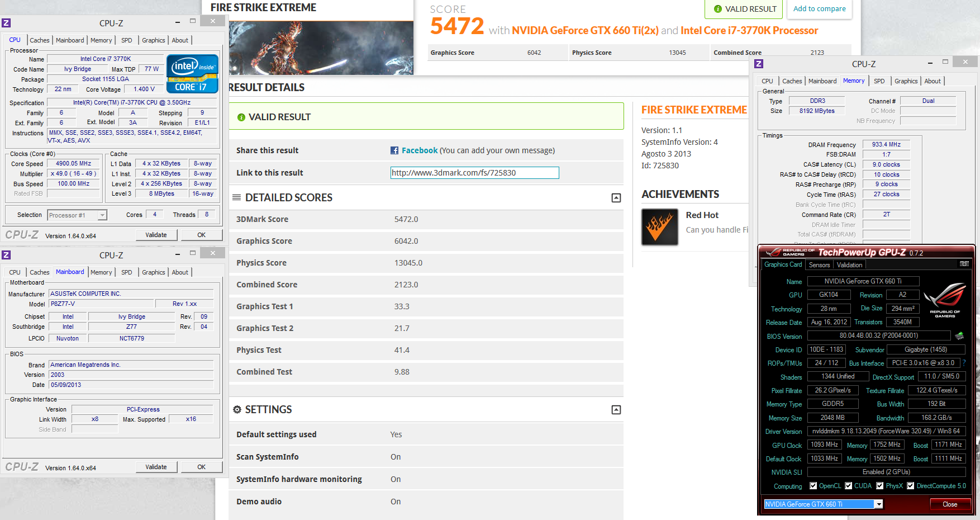This screenshot has width=980, height=520.
Task: Click OK in the Mainboard CPU-Z window
Action: pos(201,467)
